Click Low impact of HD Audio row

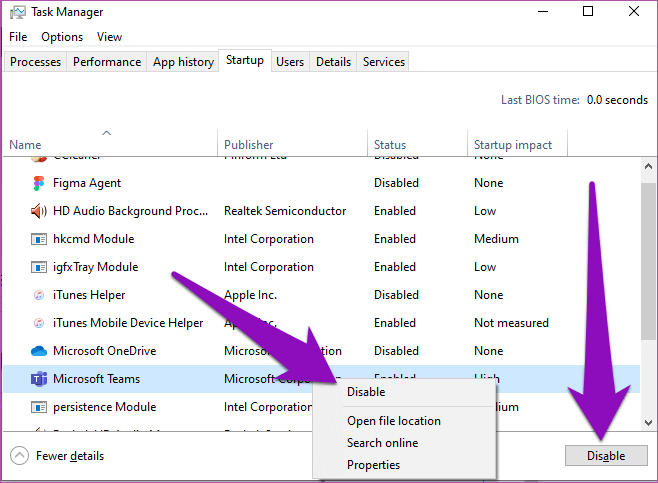pos(485,211)
